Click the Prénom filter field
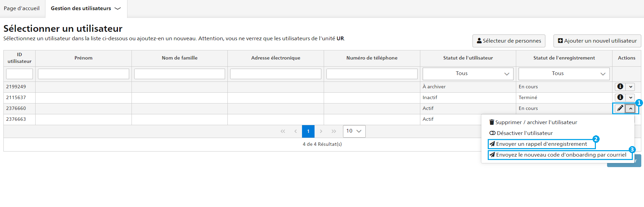 [83, 74]
